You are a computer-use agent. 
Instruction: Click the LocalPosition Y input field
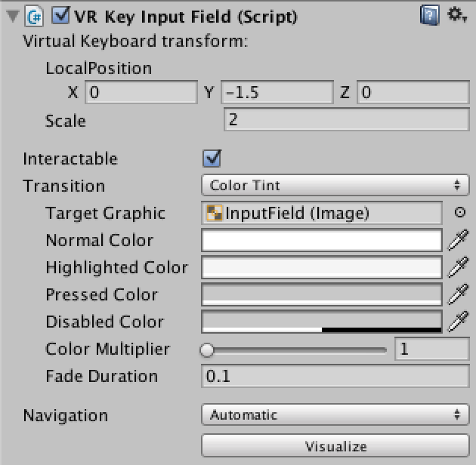coord(277,93)
